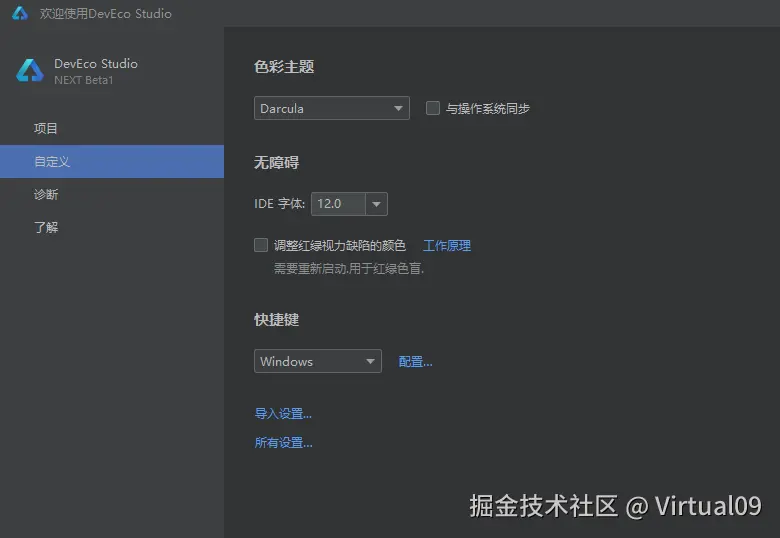Click the 导入设置... link

(x=283, y=413)
